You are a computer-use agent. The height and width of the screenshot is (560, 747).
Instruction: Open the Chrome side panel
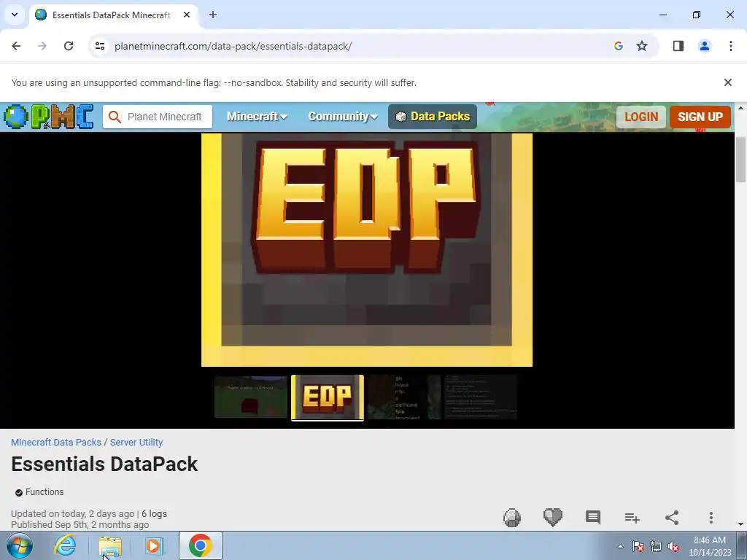[x=678, y=46]
